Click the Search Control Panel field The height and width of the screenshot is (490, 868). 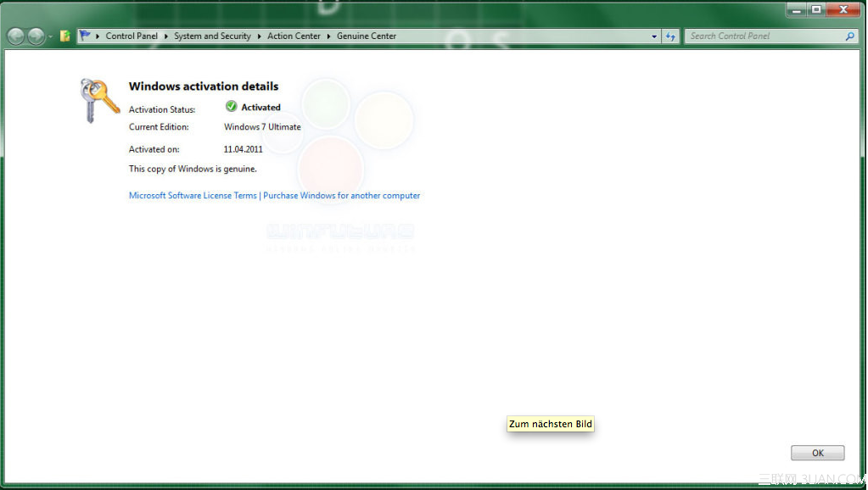click(x=762, y=36)
